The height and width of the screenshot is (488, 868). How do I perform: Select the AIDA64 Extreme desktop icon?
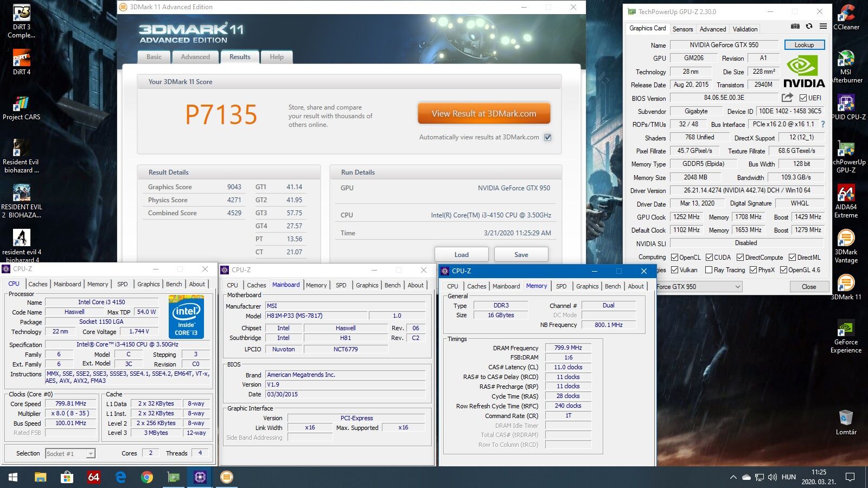click(x=846, y=201)
